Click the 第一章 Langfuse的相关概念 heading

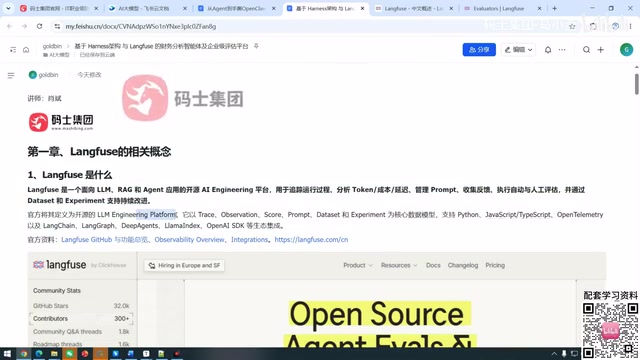(99, 152)
